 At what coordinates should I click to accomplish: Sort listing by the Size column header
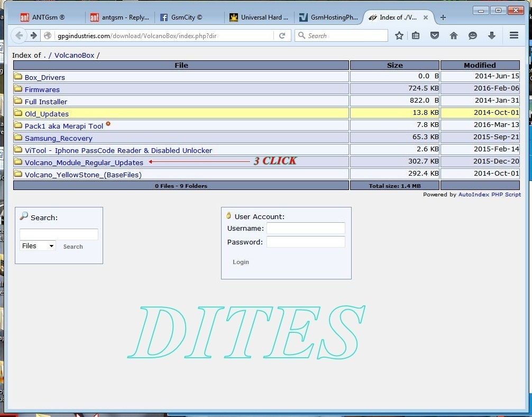395,65
